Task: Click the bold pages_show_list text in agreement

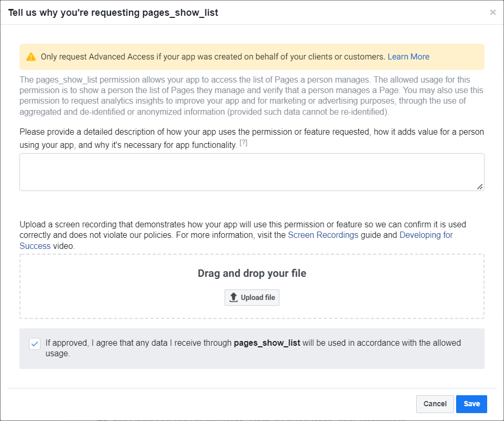Action: click(267, 343)
